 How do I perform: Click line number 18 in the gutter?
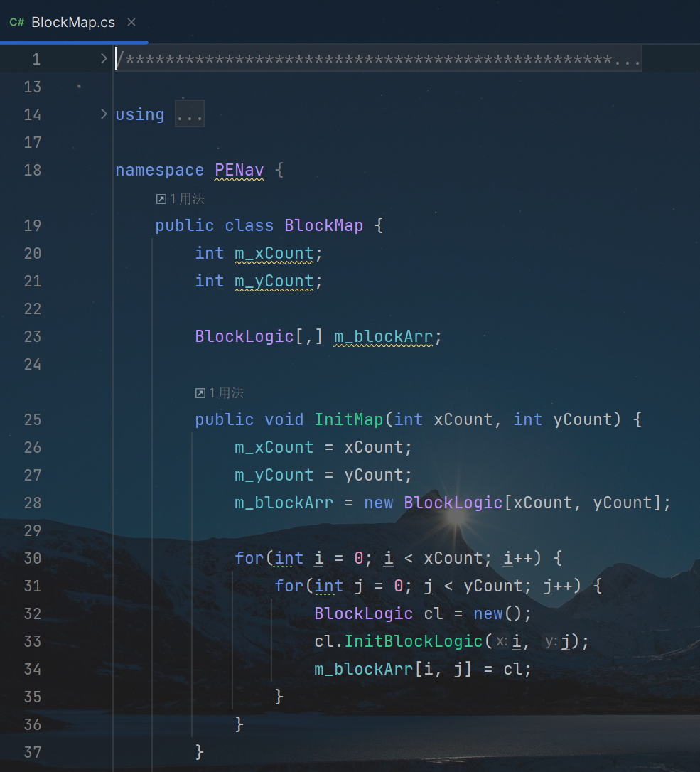(33, 171)
